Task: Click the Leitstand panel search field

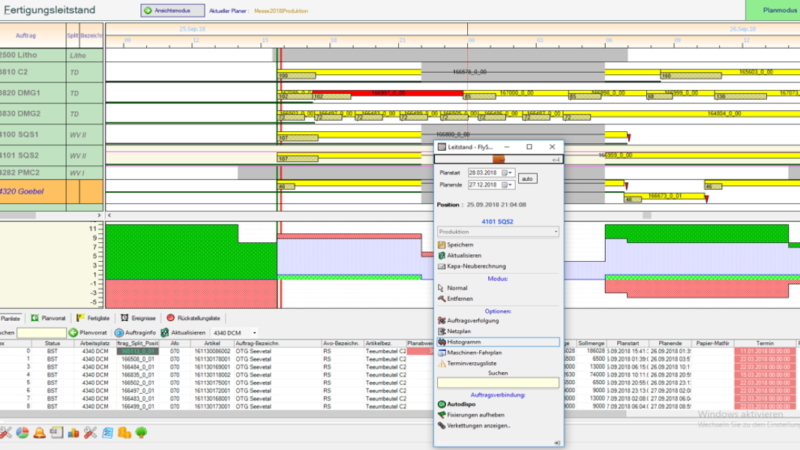Action: [497, 383]
